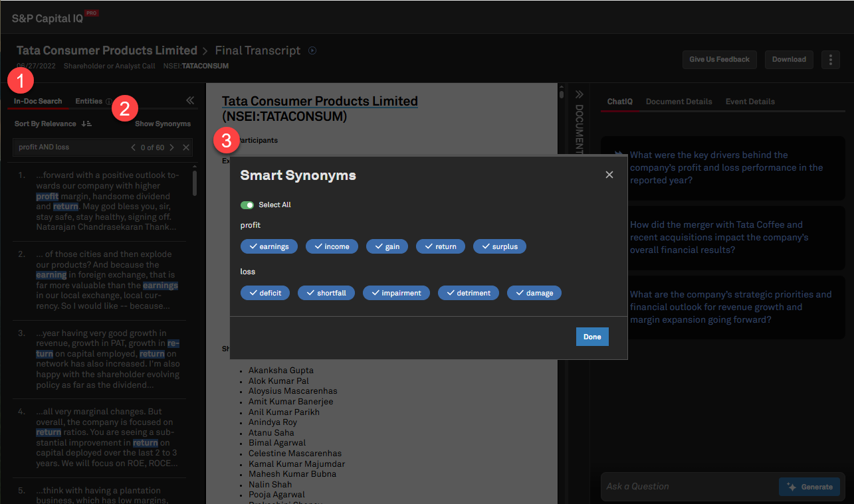Open search result 5 about plantation business
Image resolution: width=854 pixels, height=504 pixels.
click(x=100, y=495)
